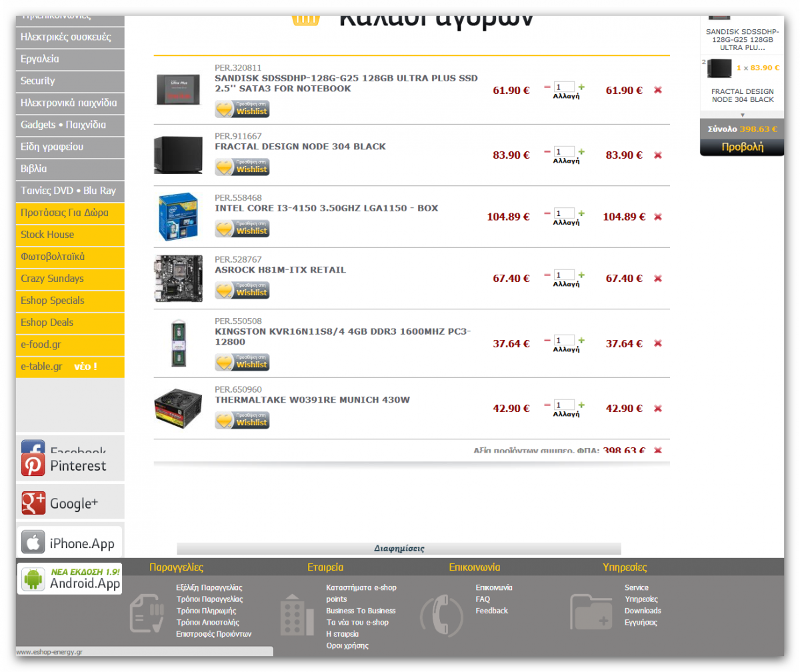Open e-food.gr link
Image resolution: width=800 pixels, height=672 pixels.
(x=70, y=345)
